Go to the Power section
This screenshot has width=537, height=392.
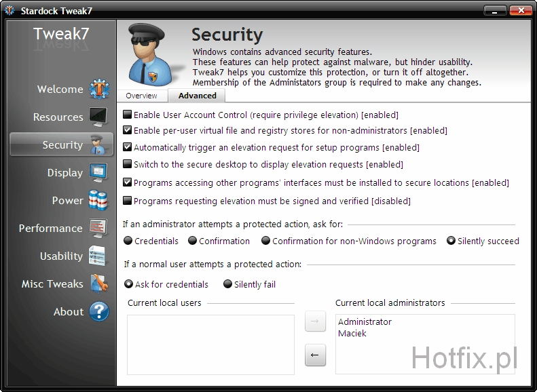click(67, 201)
